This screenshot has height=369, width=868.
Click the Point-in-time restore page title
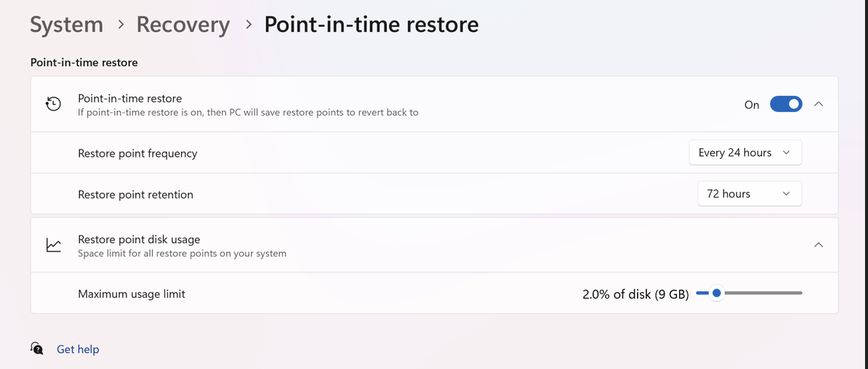coord(371,25)
